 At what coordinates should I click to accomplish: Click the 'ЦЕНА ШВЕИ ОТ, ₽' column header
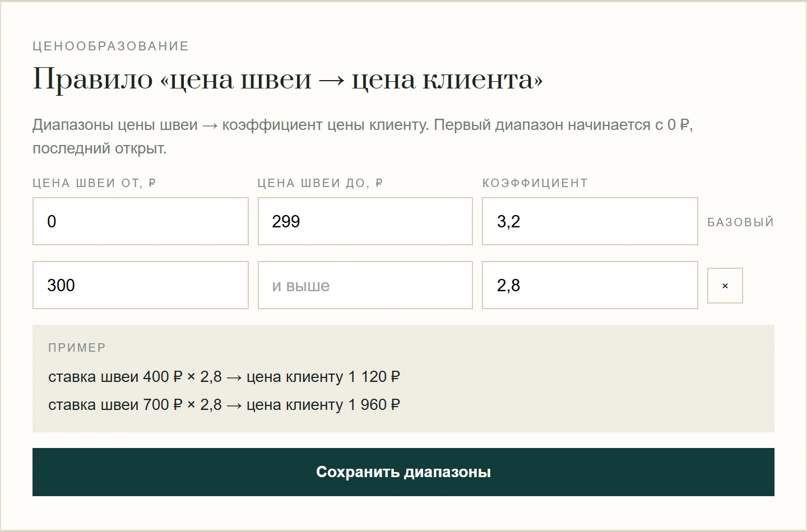(94, 183)
